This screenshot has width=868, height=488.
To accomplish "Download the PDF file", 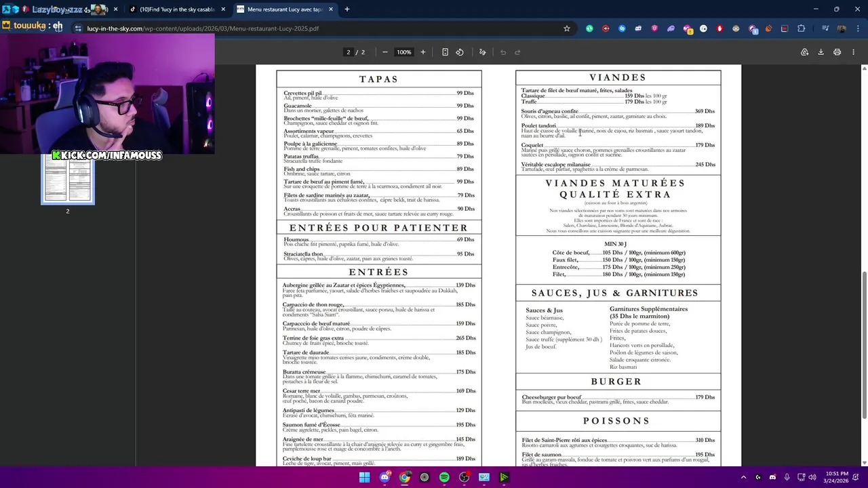I will click(x=821, y=52).
